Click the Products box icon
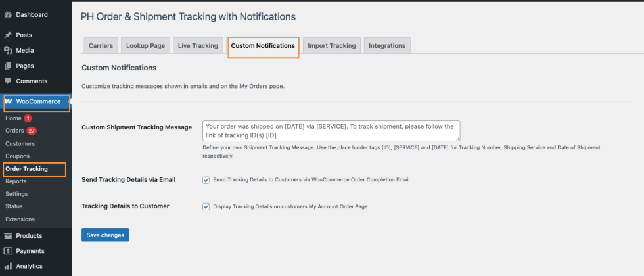644x276 pixels. point(8,235)
